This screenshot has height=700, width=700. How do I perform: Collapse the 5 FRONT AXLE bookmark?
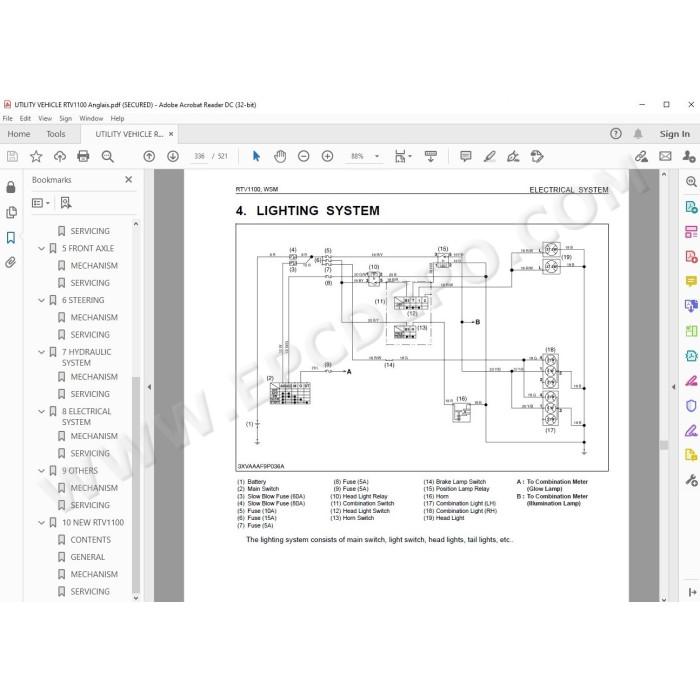click(42, 248)
